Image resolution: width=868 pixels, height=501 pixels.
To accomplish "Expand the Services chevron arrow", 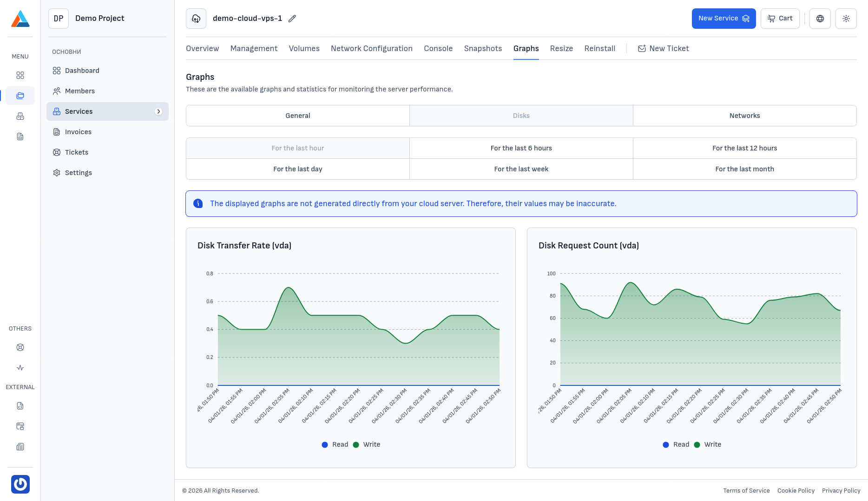I will 158,111.
